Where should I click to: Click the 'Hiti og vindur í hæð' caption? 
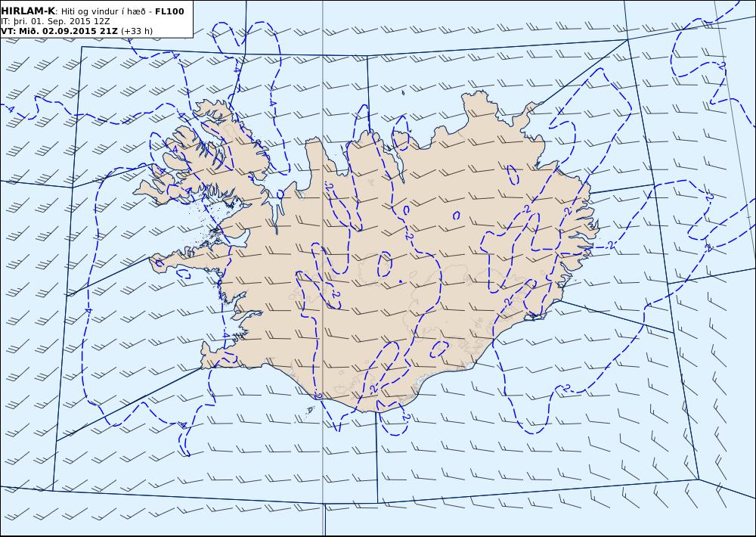pyautogui.click(x=103, y=11)
